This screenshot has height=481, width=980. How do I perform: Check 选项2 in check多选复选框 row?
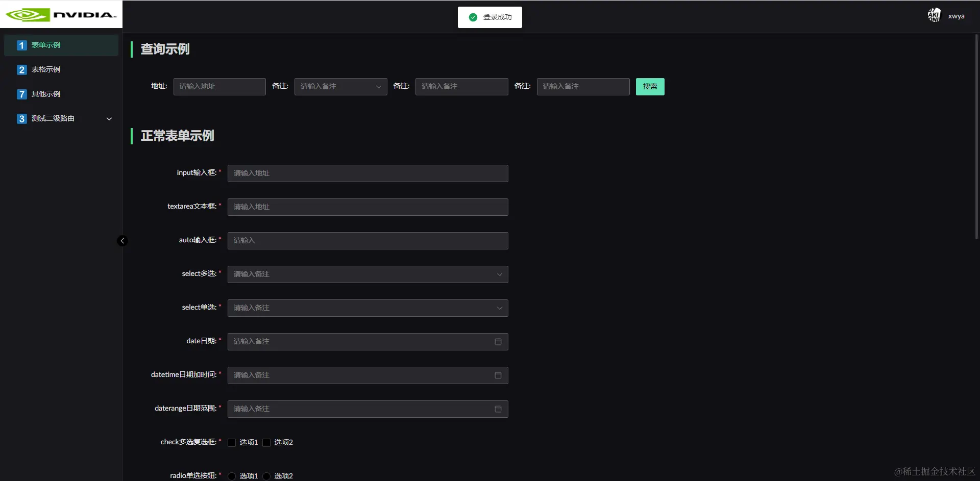[x=266, y=443]
